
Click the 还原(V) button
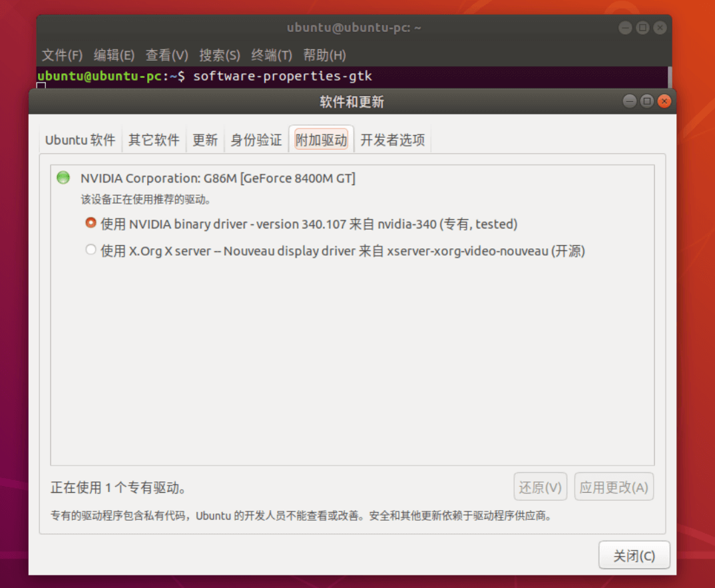tap(540, 487)
